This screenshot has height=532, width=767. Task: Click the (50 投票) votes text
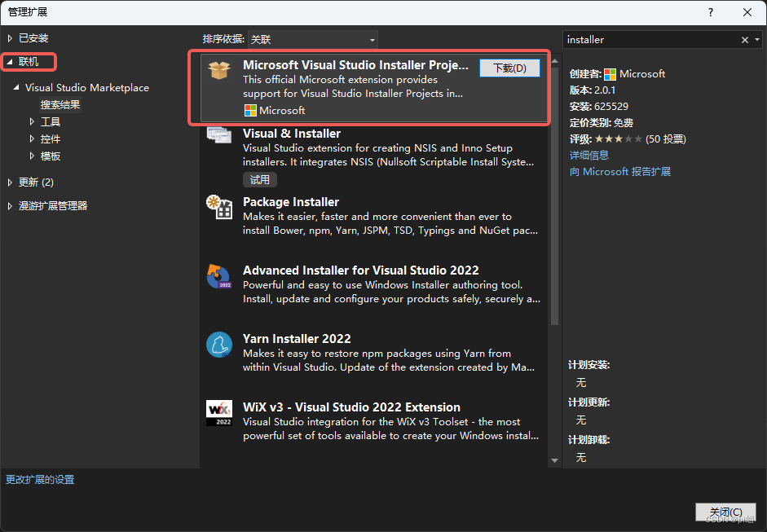pos(665,139)
